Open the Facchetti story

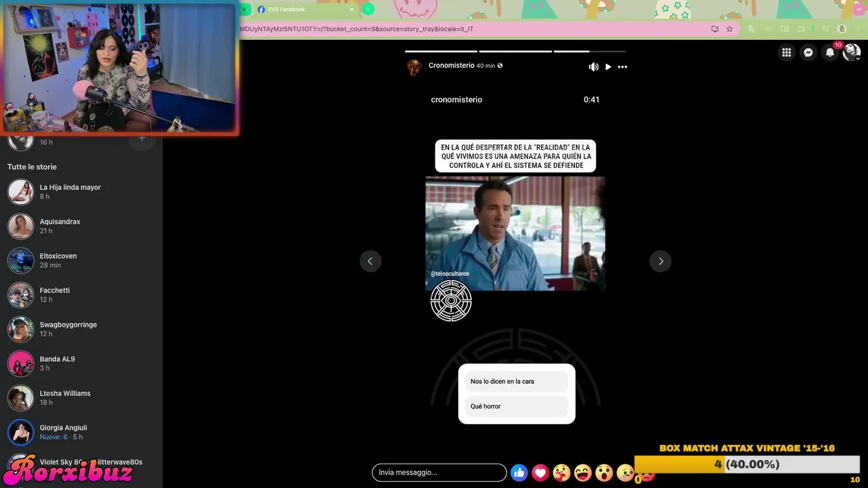pos(81,295)
